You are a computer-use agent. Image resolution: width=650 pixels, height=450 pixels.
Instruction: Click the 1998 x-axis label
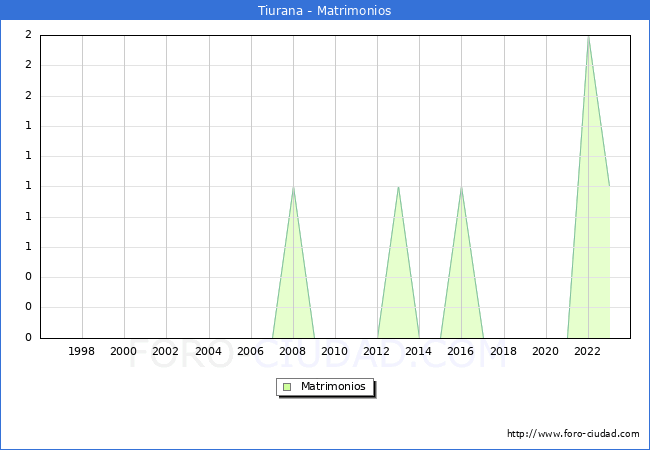pos(81,351)
